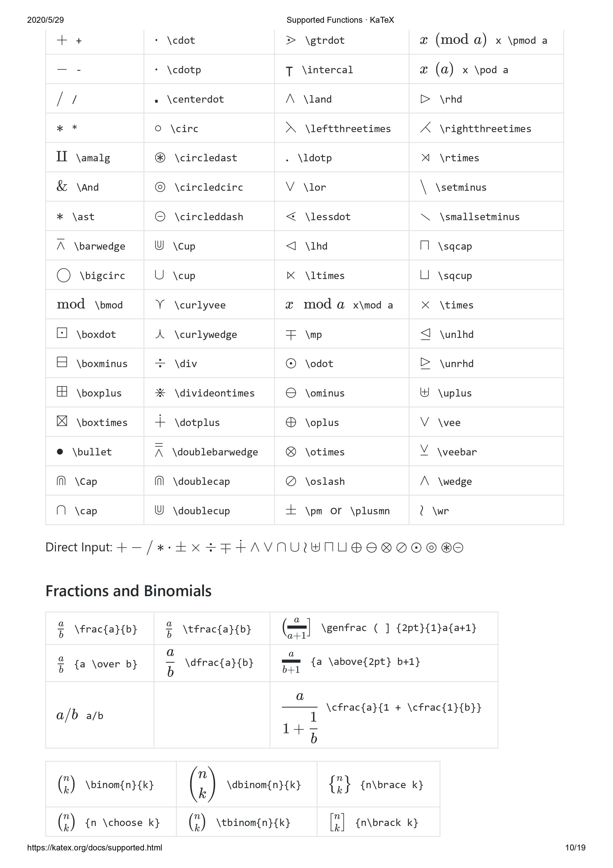Click the {n\brack k} code text
Image resolution: width=613 pixels, height=868 pixels.
click(x=387, y=823)
